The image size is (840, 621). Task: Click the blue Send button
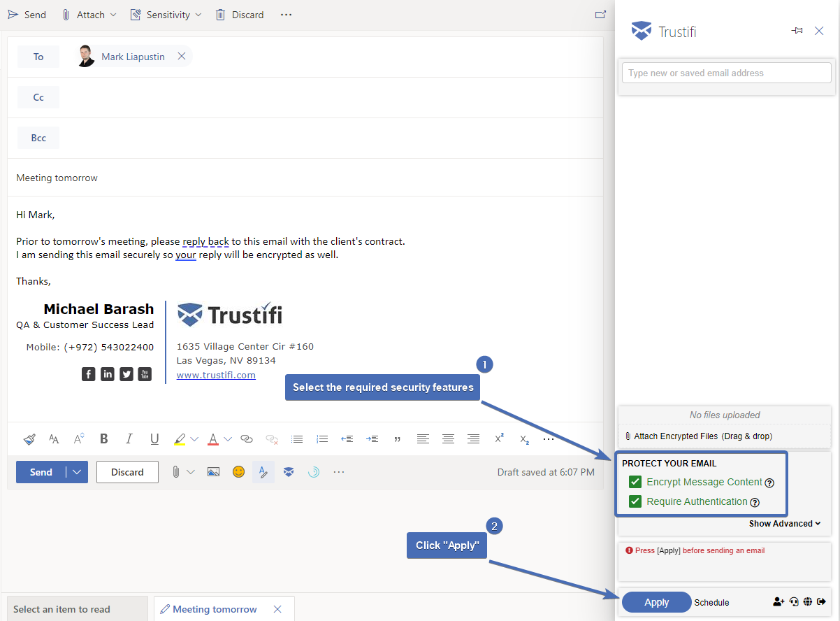coord(41,472)
